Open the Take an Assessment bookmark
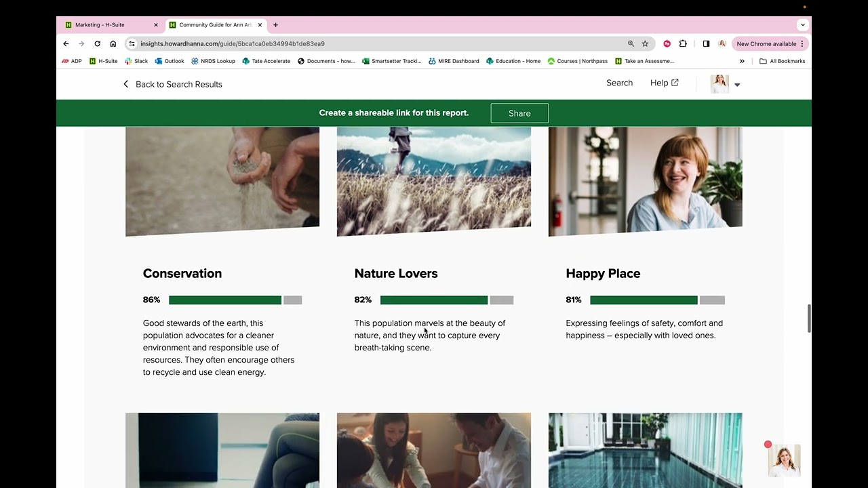Screen dimensions: 868x488 coord(644,61)
